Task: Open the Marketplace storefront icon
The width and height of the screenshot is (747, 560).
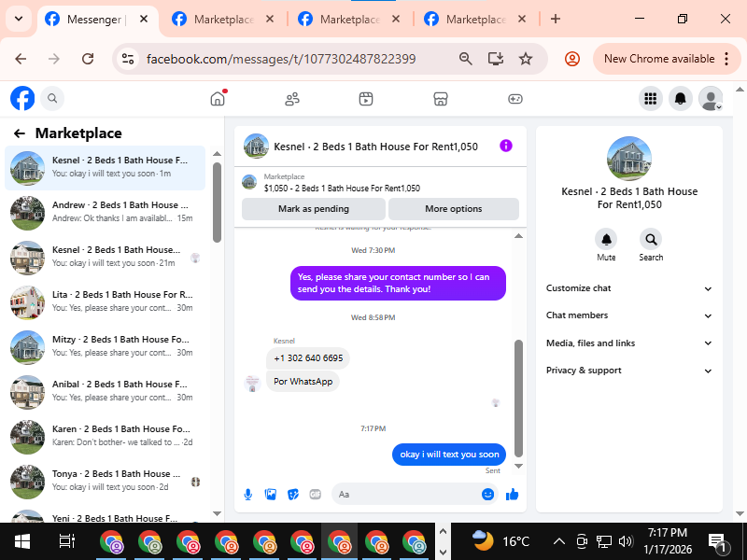Action: click(x=441, y=99)
